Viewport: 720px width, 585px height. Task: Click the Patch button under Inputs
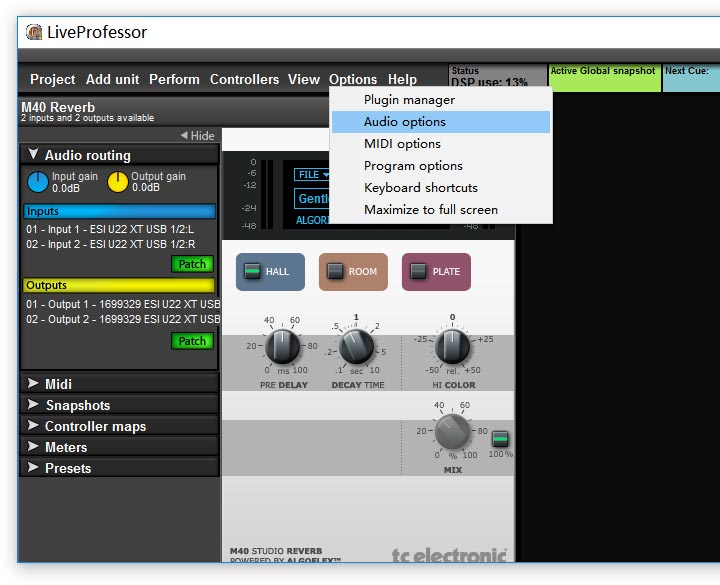(x=192, y=264)
